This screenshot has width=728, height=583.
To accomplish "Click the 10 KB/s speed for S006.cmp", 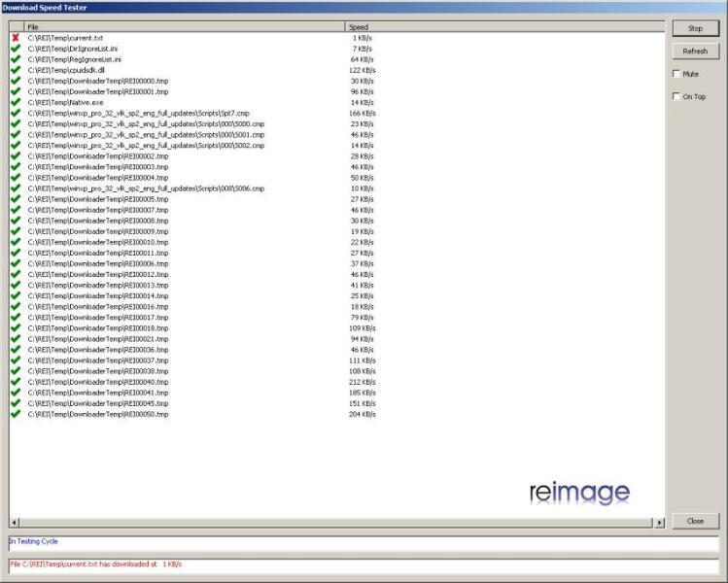I will [363, 189].
